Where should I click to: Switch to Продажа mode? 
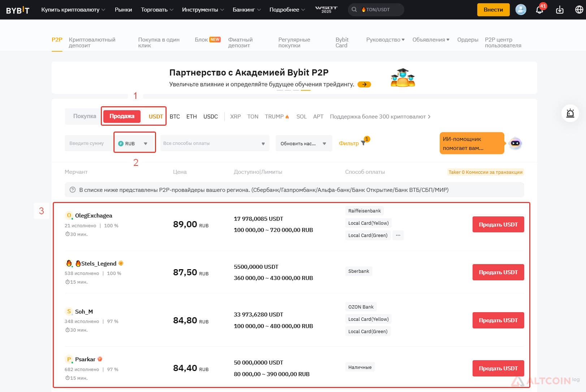[x=122, y=116]
